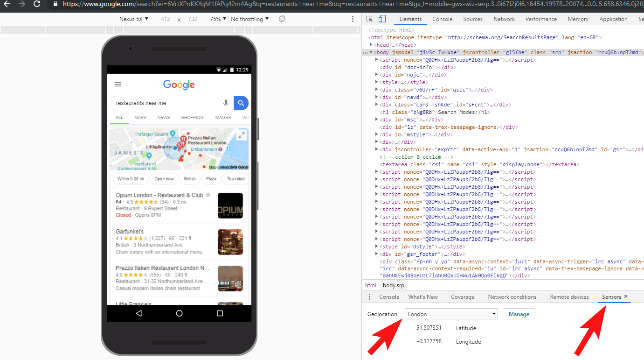Open the Network conditions drawer tab
The width and height of the screenshot is (644, 360).
512,297
